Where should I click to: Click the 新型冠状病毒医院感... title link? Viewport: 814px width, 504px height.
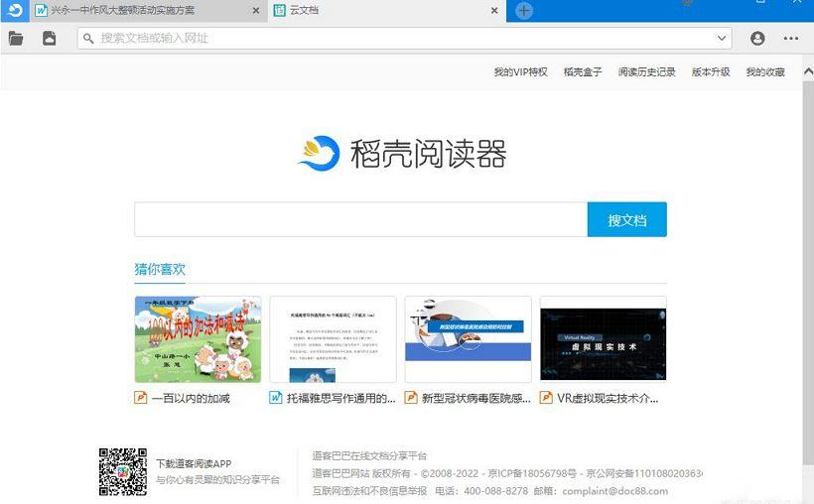[x=476, y=398]
